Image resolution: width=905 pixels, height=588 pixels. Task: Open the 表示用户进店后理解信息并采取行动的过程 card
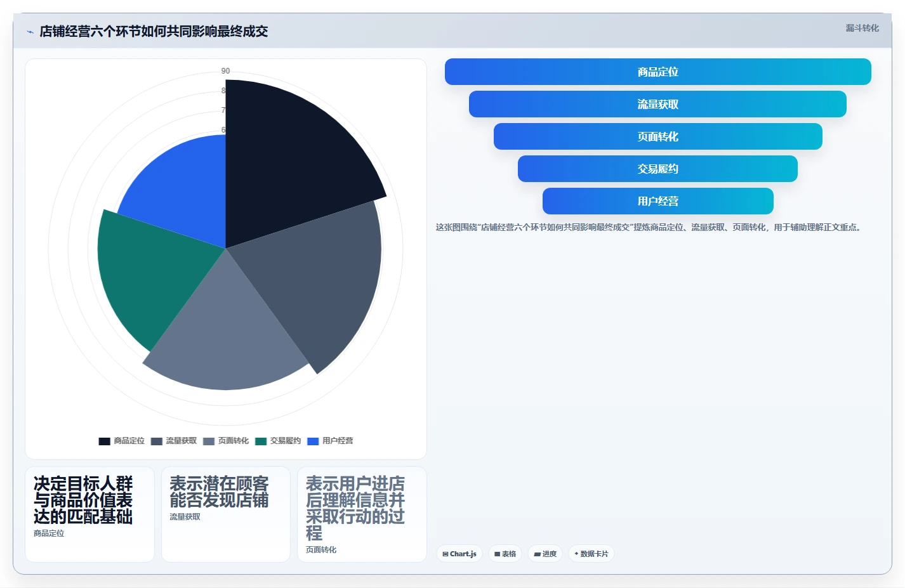(x=362, y=514)
